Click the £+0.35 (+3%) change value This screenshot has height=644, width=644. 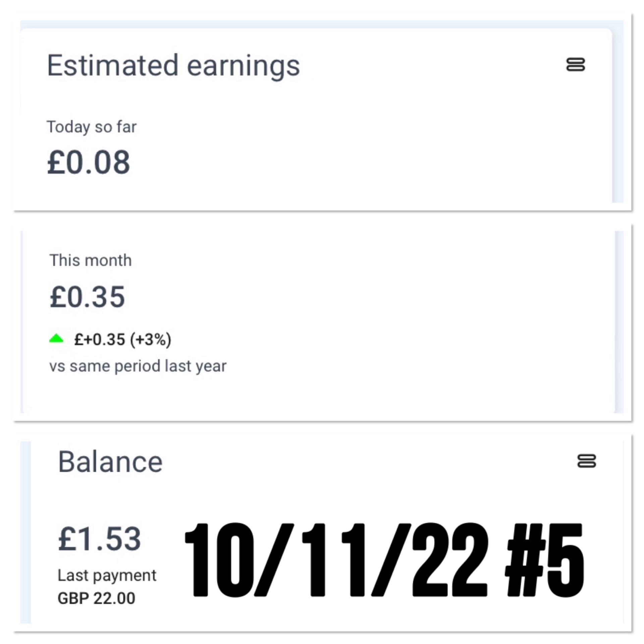[122, 339]
